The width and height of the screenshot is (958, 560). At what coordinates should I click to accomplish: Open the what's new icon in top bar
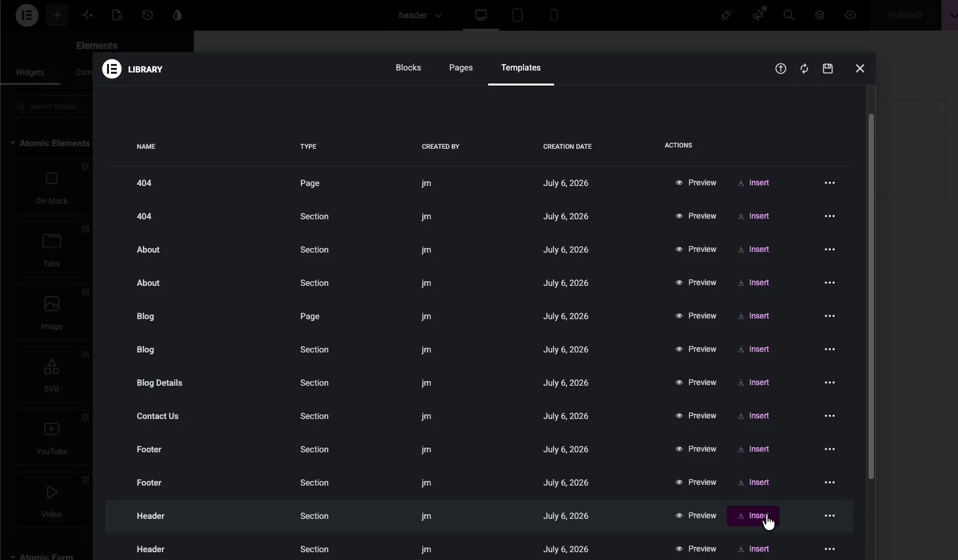tap(758, 15)
